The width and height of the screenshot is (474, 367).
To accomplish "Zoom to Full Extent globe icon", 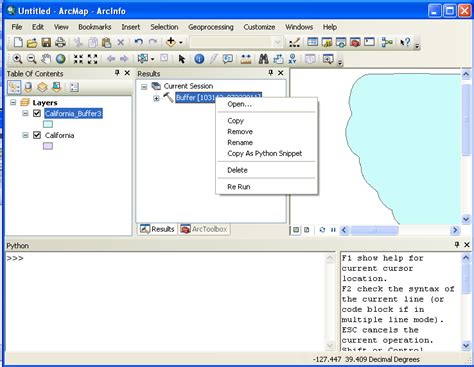I will (60, 59).
